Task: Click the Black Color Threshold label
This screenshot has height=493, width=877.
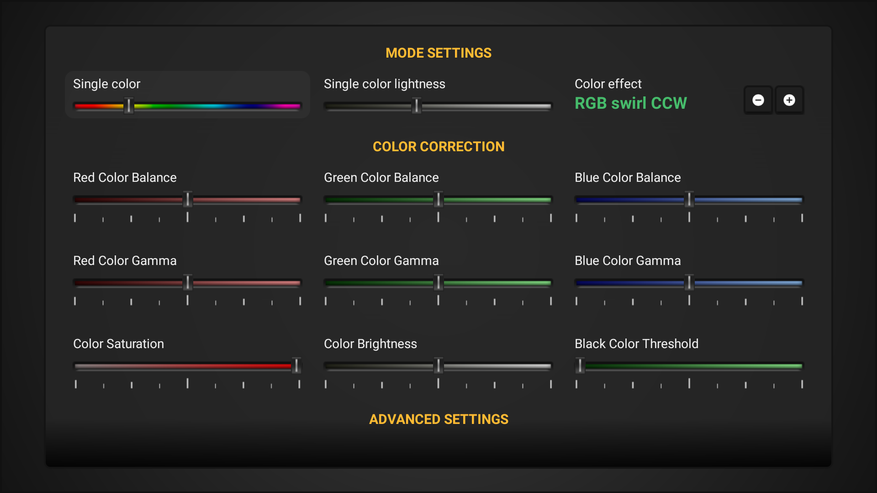Action: coord(636,344)
